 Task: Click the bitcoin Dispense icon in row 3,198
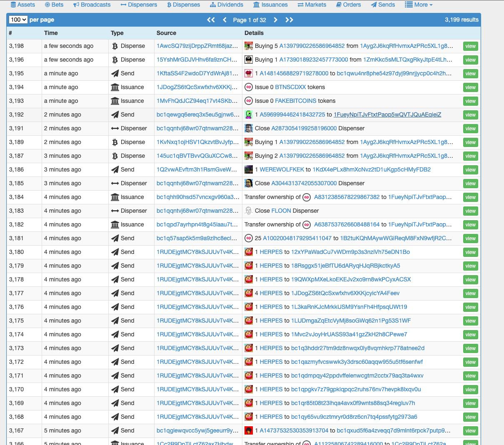pos(115,46)
